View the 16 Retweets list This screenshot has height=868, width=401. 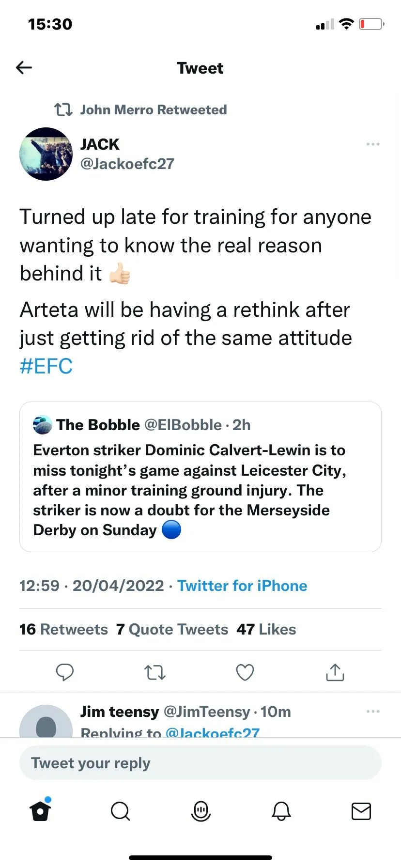(63, 629)
